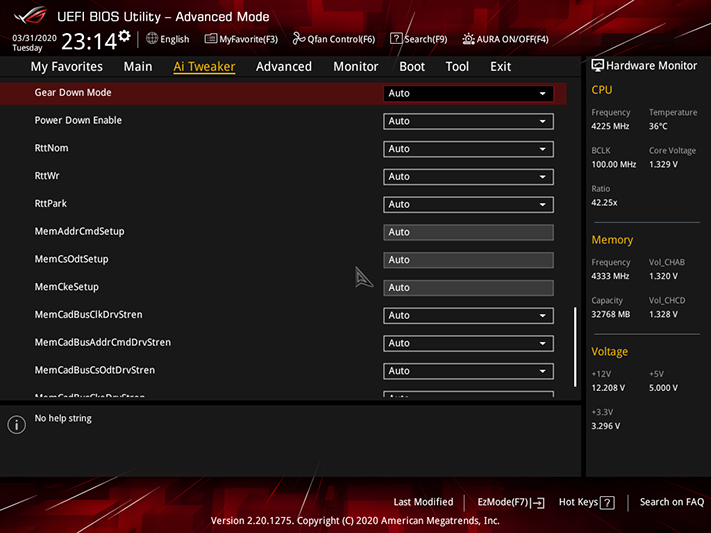The image size is (711, 533).
Task: Click the EzMode exit arrow icon
Action: 537,503
